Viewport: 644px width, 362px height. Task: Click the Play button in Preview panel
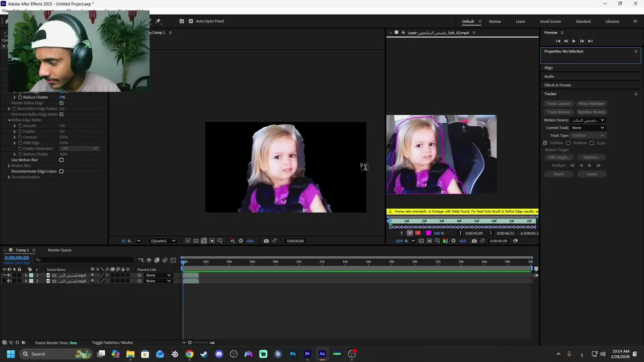click(574, 41)
